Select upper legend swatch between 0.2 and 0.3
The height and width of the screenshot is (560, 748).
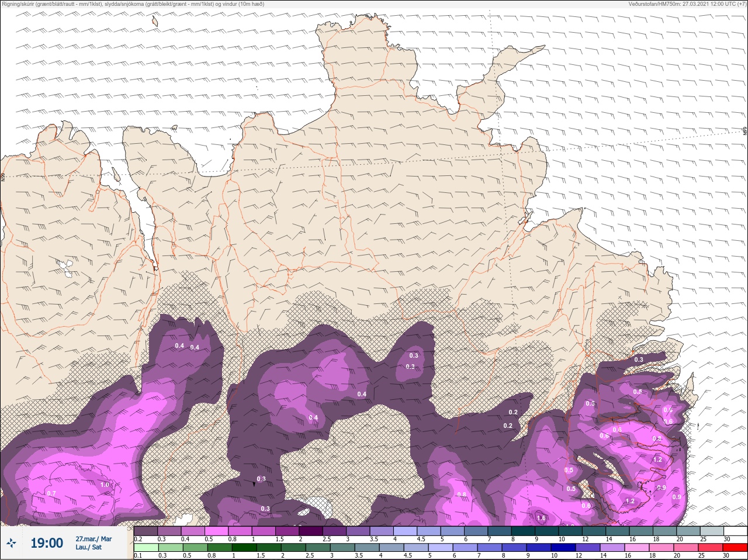146,531
